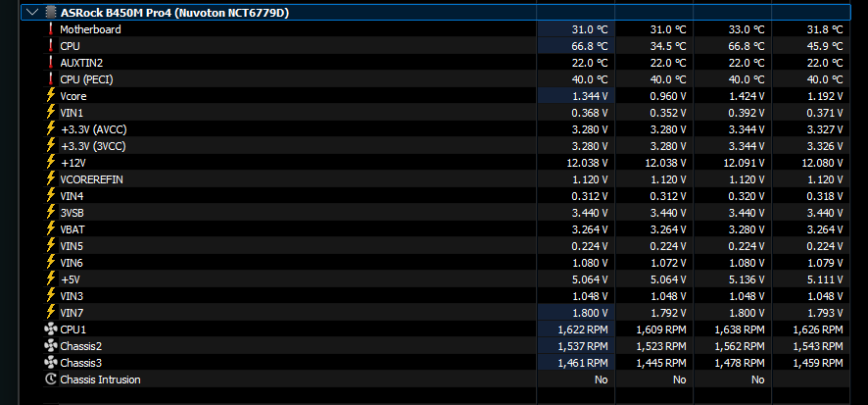Click the lightning bolt icon next to VIN7
This screenshot has height=405, width=868.
tap(51, 313)
